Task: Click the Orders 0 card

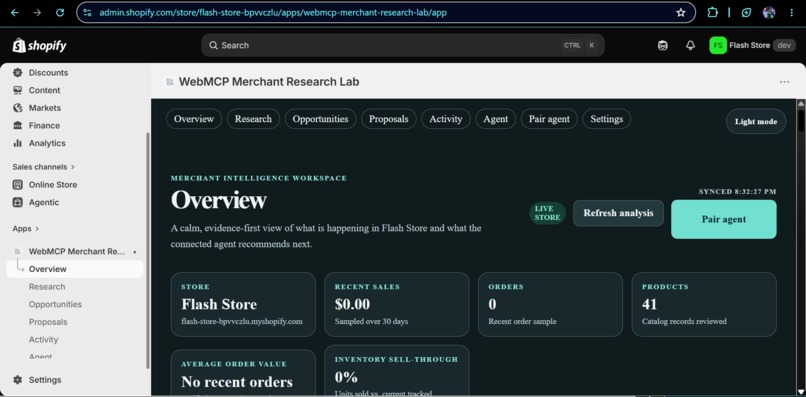Action: [550, 304]
